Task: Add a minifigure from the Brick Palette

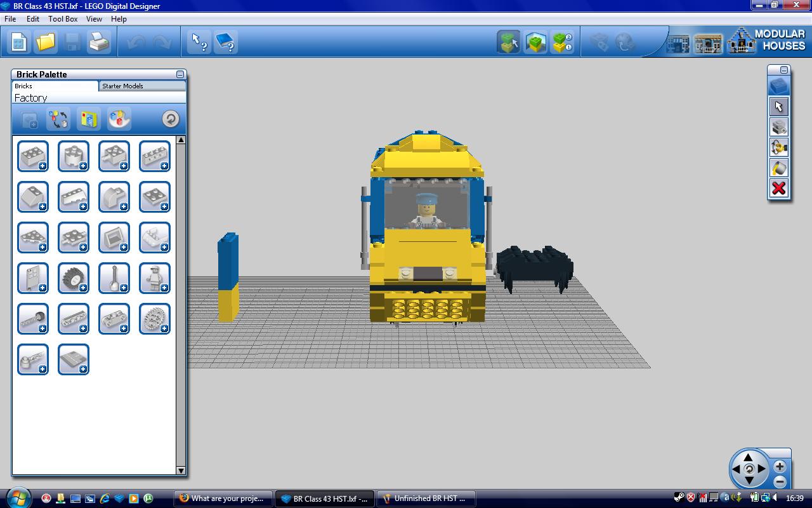Action: [155, 277]
